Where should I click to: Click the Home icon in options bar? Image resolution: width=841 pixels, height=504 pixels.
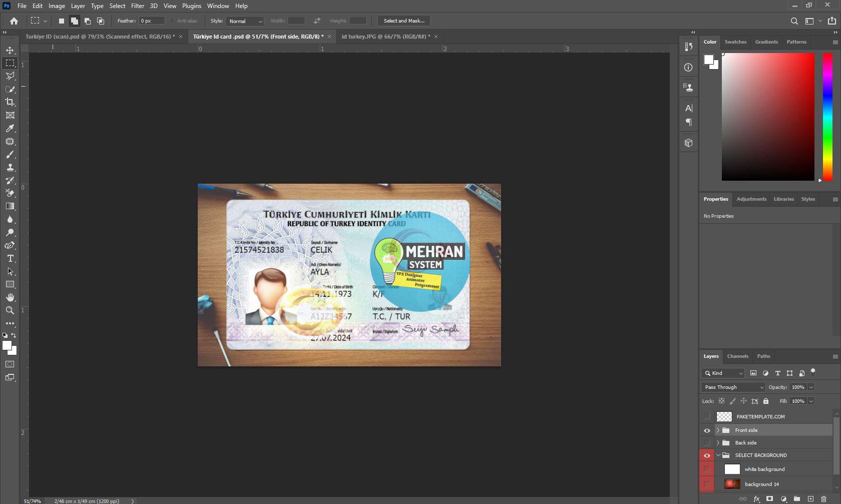(x=14, y=21)
